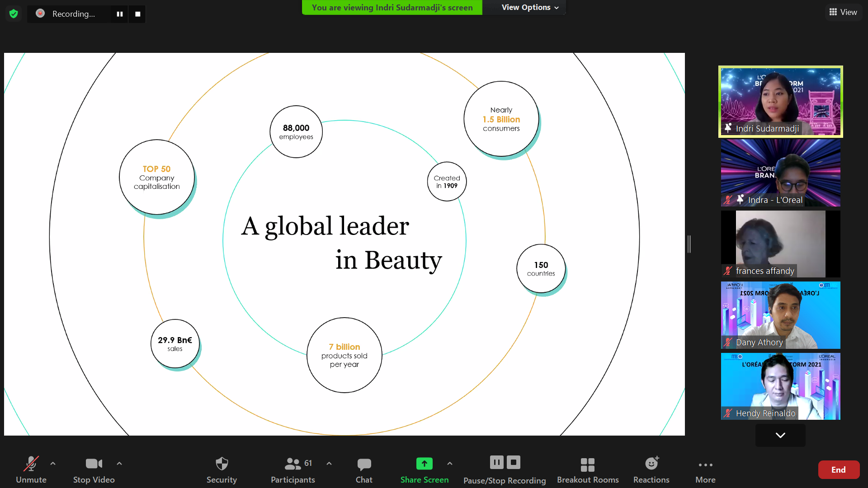Click the '29.9 Bn€ sales' circle

coord(175,343)
